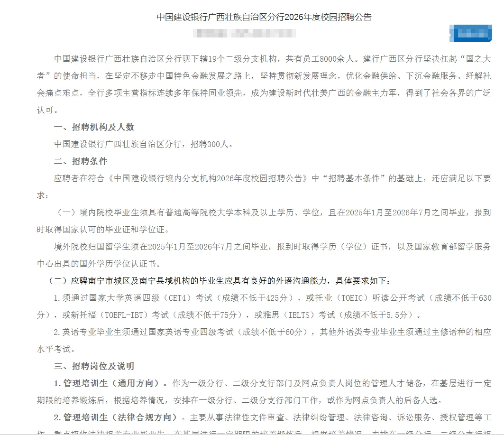Click the bold text 管理培训生（通用方向）
Image resolution: width=504 pixels, height=435 pixels.
pos(111,383)
